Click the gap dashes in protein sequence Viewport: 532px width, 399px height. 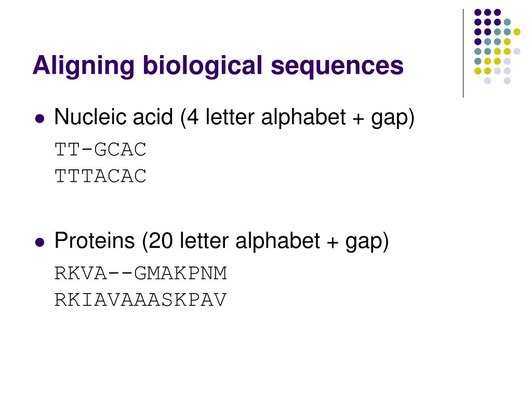pyautogui.click(x=121, y=273)
